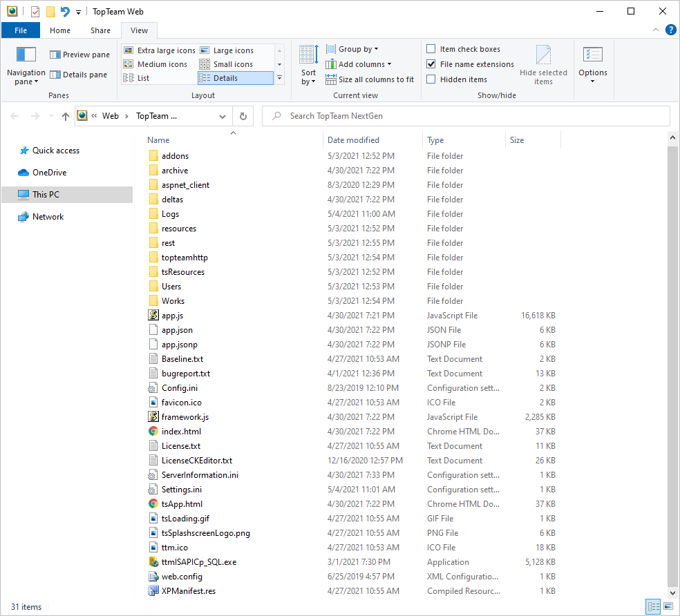The width and height of the screenshot is (680, 616).
Task: Enable Hidden items checkbox
Action: 431,79
